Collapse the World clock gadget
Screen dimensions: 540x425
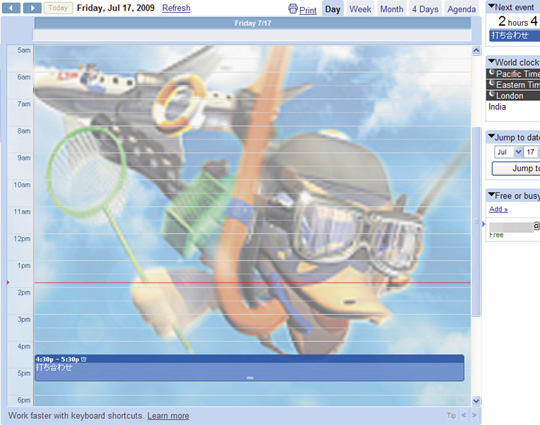click(492, 61)
